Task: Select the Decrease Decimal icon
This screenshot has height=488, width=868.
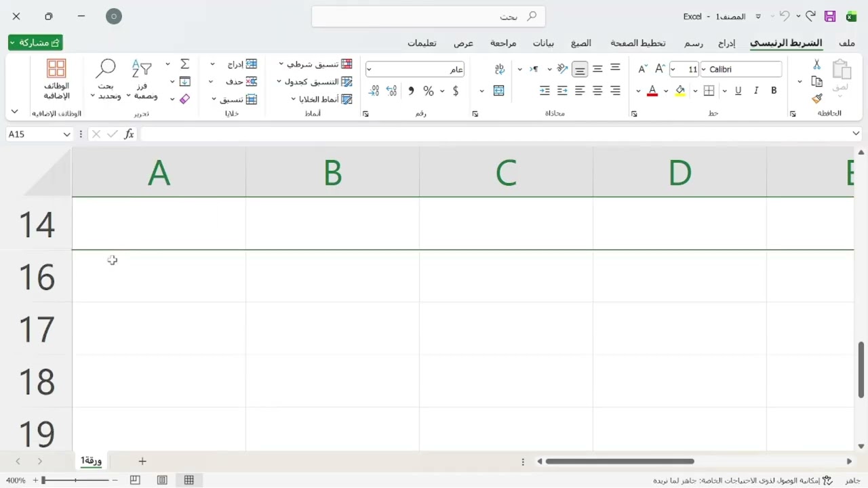Action: click(x=374, y=91)
